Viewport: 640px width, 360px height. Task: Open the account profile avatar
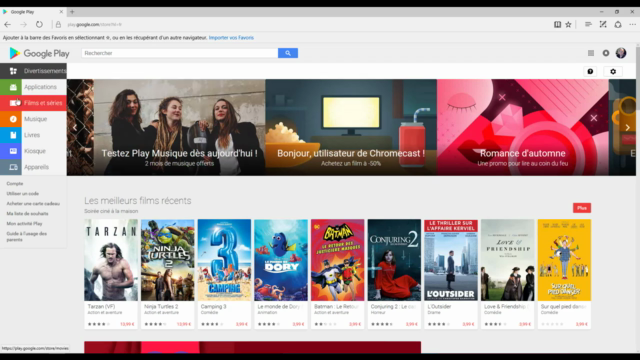tap(621, 53)
